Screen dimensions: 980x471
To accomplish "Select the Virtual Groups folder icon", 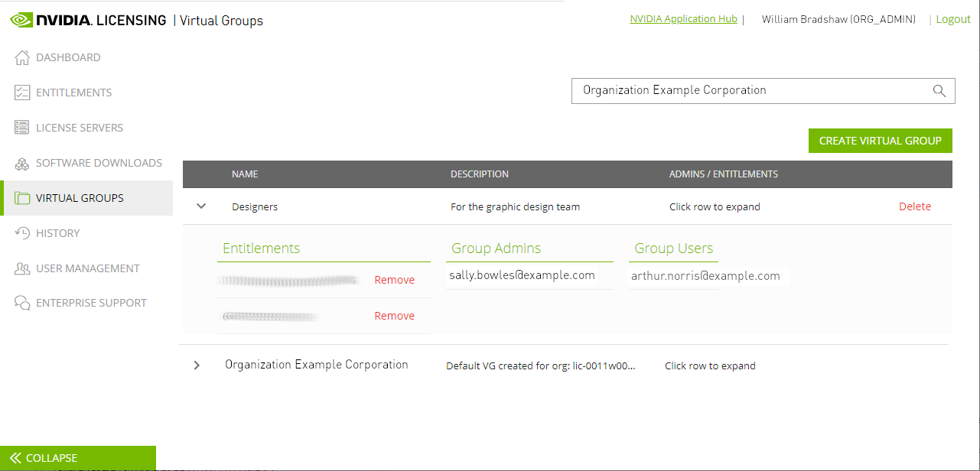I will point(21,197).
